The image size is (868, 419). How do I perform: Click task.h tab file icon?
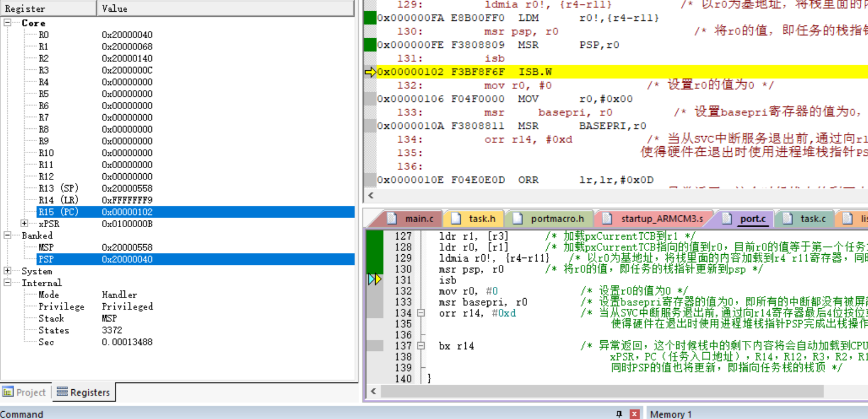(456, 218)
